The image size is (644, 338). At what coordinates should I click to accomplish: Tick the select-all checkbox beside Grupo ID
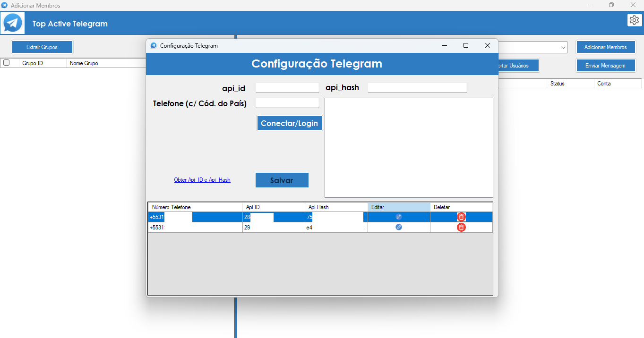click(7, 62)
